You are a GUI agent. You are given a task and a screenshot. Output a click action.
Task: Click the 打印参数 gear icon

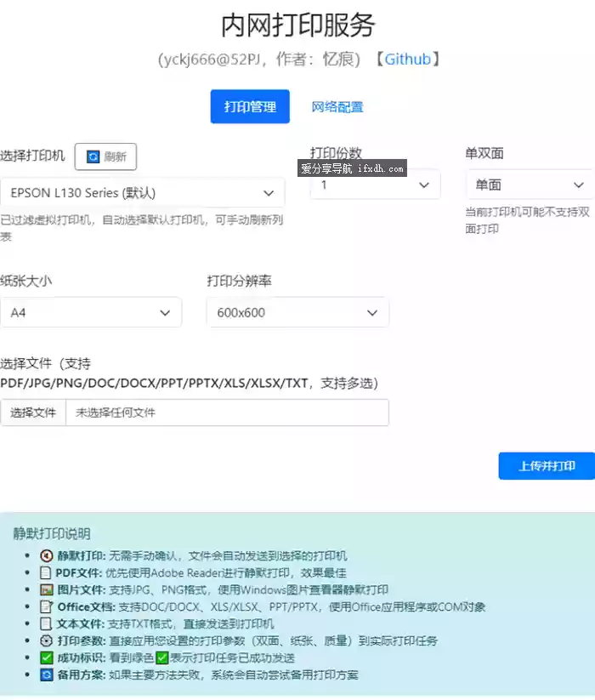[x=47, y=640]
